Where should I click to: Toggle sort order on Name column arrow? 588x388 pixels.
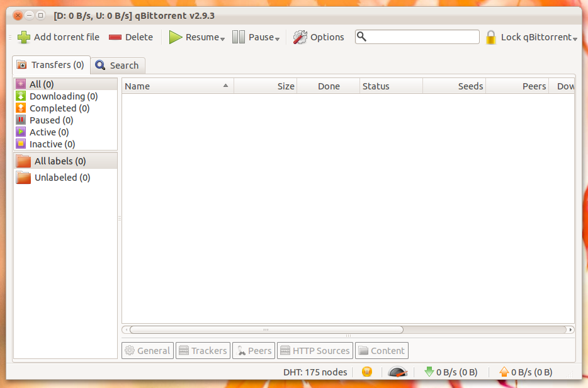tap(225, 86)
